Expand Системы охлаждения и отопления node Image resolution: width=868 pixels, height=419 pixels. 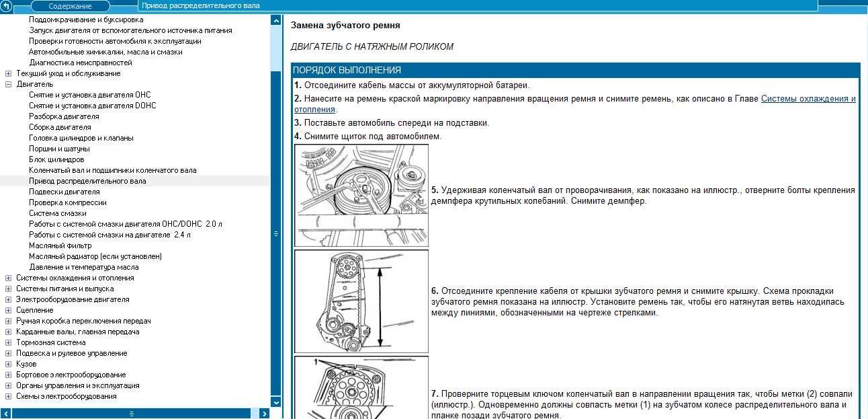pyautogui.click(x=8, y=278)
